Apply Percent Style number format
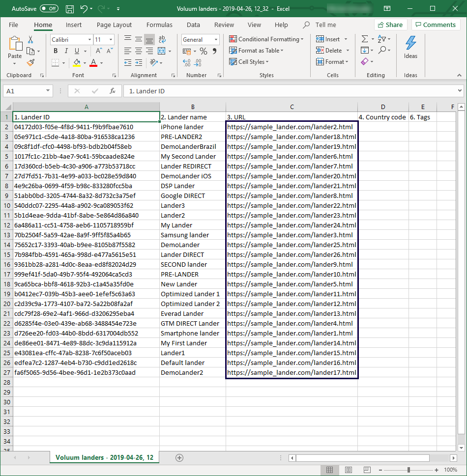This screenshot has width=467, height=476. [203, 51]
